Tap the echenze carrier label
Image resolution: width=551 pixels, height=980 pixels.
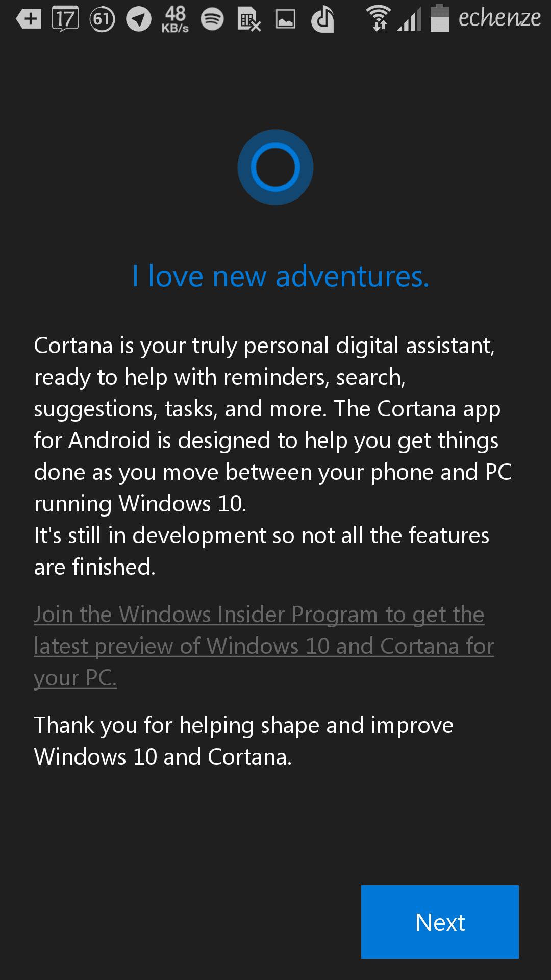(499, 18)
